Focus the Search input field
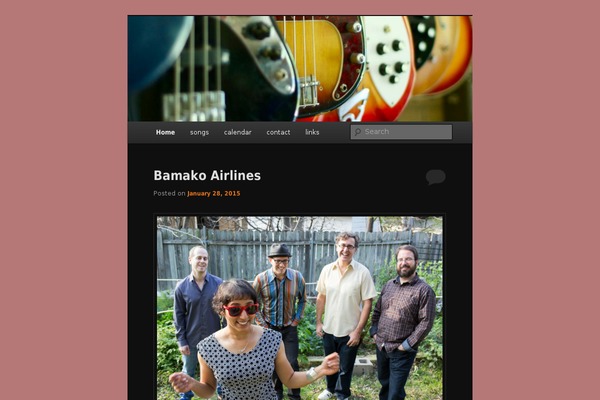 coord(401,132)
